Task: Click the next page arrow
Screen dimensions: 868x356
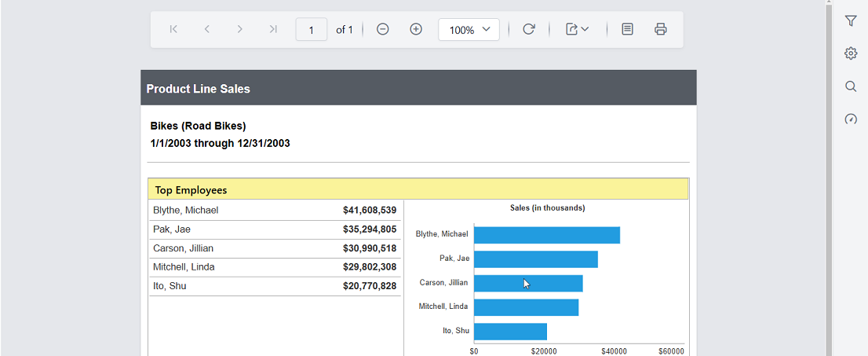Action: (x=239, y=29)
